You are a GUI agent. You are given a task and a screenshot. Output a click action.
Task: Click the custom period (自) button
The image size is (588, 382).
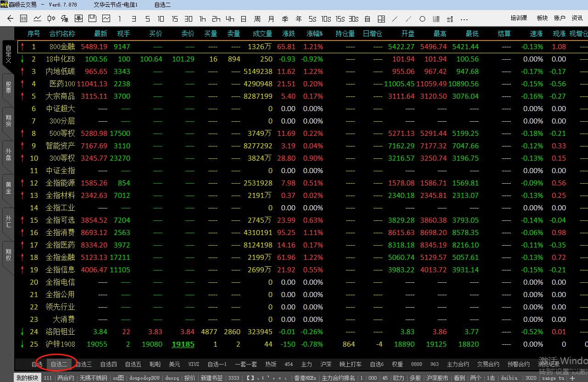point(367,19)
